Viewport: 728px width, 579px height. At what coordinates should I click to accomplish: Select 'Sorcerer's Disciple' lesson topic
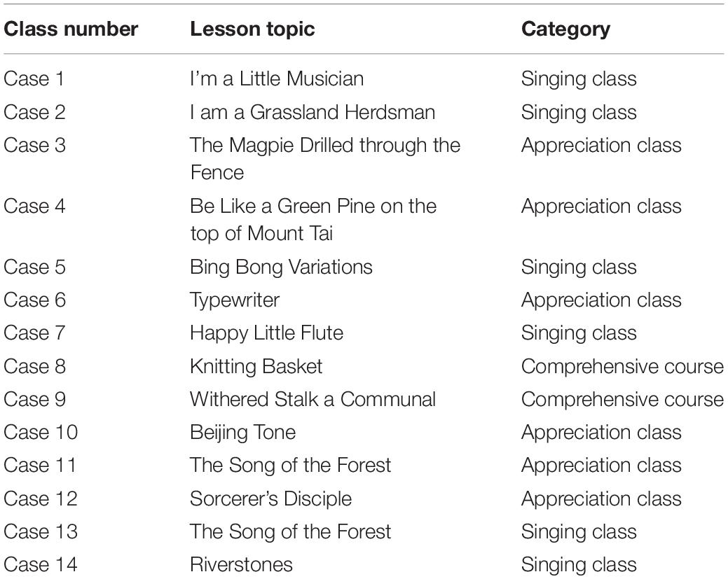pos(270,499)
